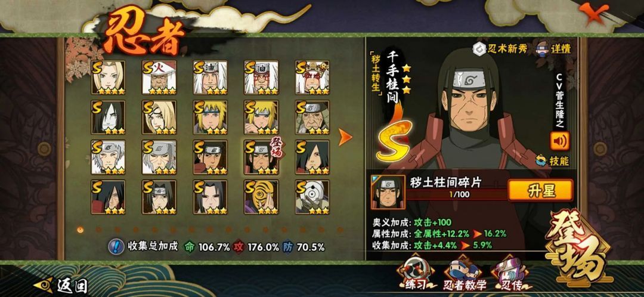The height and width of the screenshot is (297, 644).
Task: Select the ninja thumbnail with 秽场 tag
Action: pyautogui.click(x=262, y=157)
